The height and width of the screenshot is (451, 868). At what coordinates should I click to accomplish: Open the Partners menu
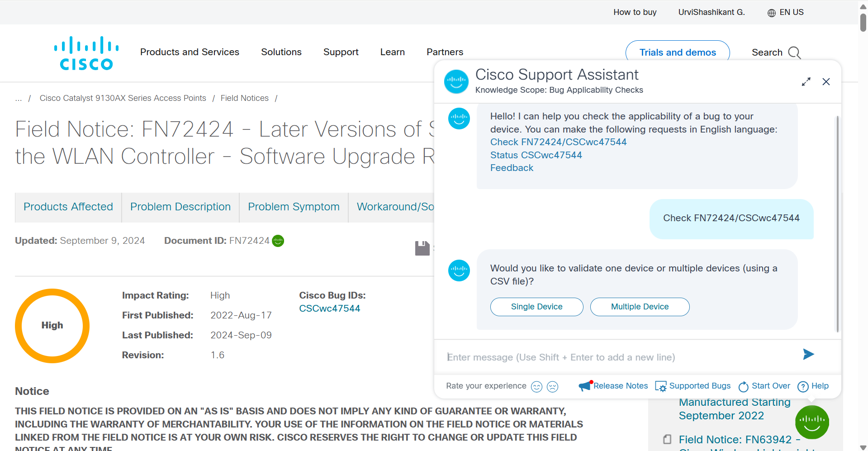pyautogui.click(x=445, y=52)
